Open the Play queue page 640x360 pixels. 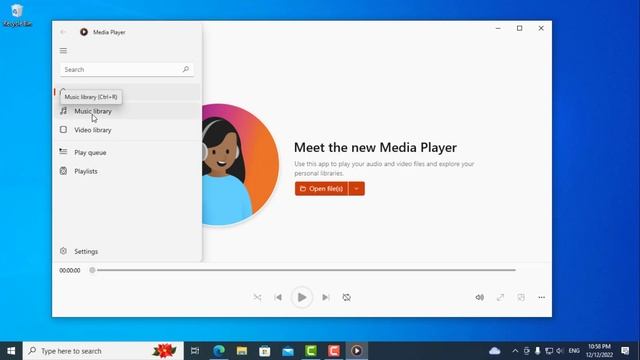pos(127,152)
